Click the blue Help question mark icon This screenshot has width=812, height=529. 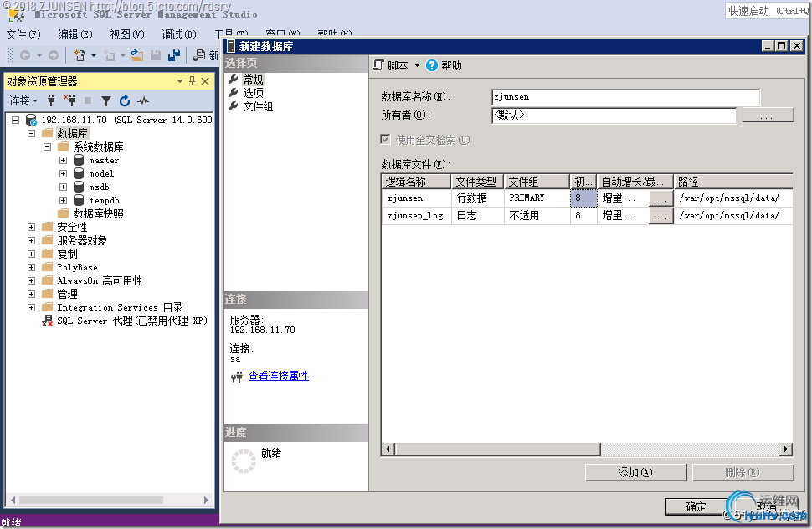[x=431, y=65]
